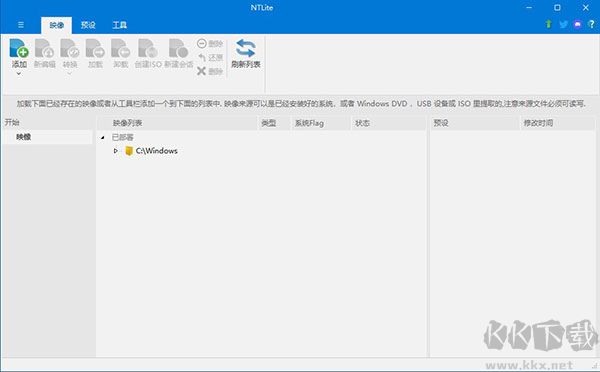Switch to the 工具 (Tools) ribbon tab

point(119,25)
